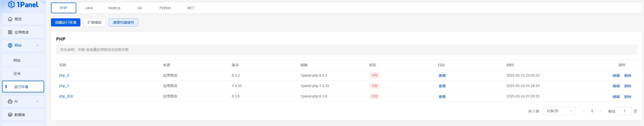Image resolution: width=644 pixels, height=126 pixels.
Task: Click the timestamp 2025-03-13 23:04:23
Action: (523, 75)
